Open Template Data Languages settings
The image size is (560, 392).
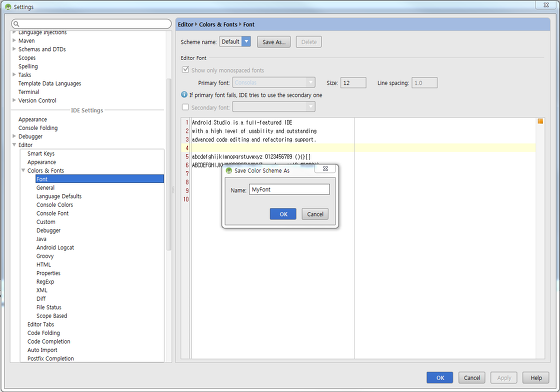point(50,83)
